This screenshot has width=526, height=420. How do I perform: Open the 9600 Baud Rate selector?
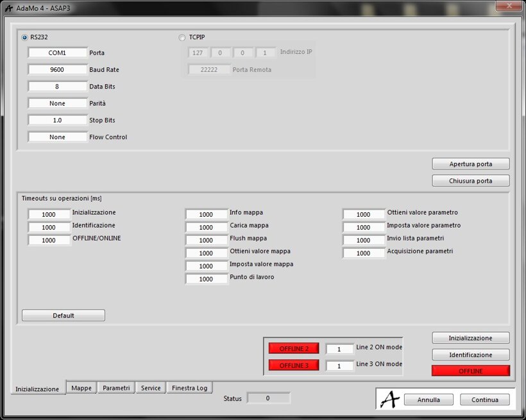[x=57, y=70]
